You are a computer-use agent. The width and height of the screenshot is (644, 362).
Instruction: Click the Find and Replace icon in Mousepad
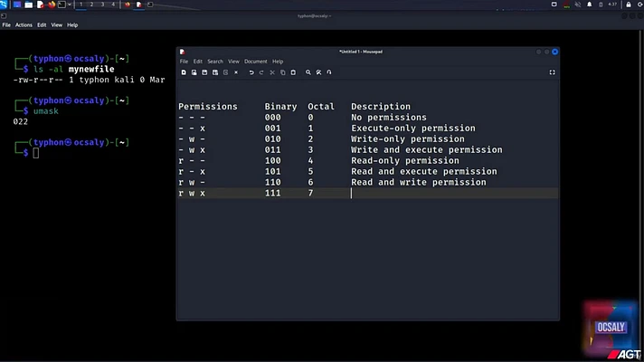click(318, 72)
